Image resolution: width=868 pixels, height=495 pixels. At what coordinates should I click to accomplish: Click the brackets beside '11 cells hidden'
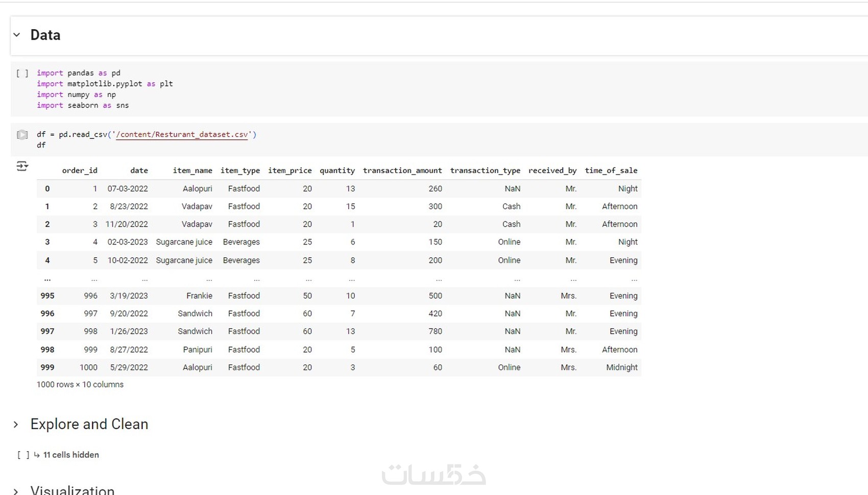23,455
